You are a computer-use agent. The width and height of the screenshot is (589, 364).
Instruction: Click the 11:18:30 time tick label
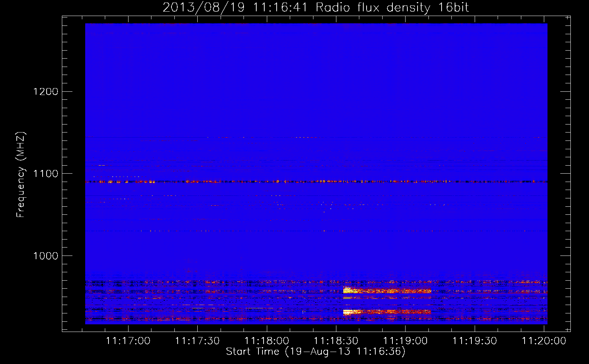pyautogui.click(x=336, y=341)
